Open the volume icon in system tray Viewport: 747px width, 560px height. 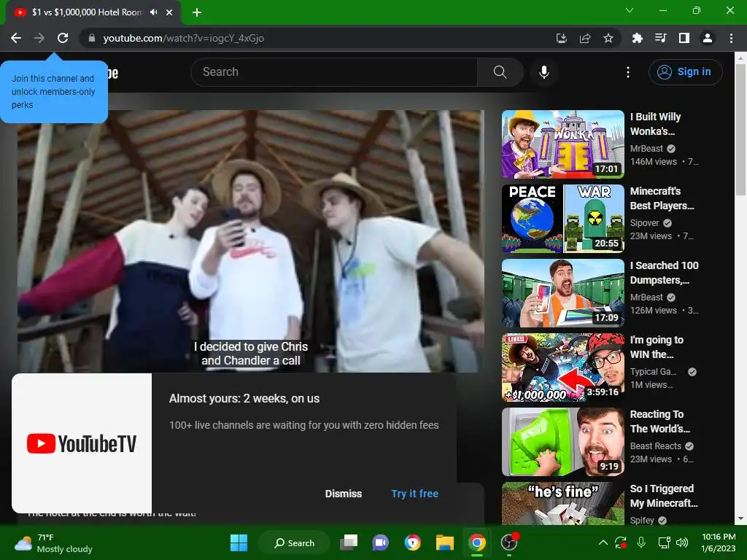pos(682,542)
